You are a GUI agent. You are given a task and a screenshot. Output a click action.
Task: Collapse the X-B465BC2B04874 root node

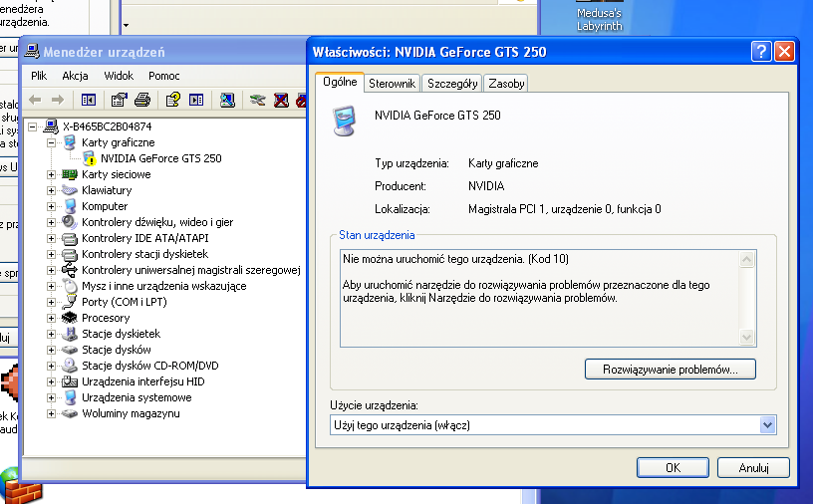coord(32,126)
